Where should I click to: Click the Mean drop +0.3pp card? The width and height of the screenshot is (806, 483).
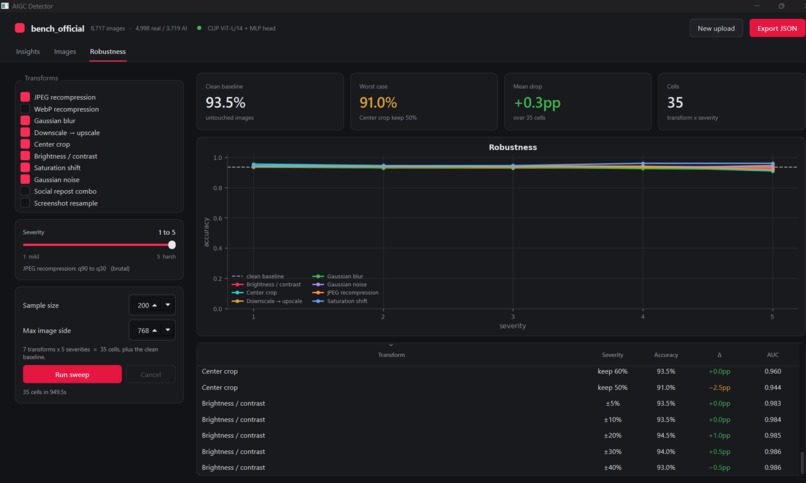pyautogui.click(x=578, y=101)
